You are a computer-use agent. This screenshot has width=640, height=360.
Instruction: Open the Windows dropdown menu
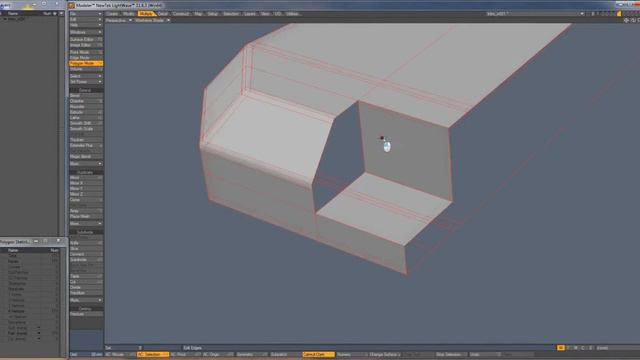86,32
